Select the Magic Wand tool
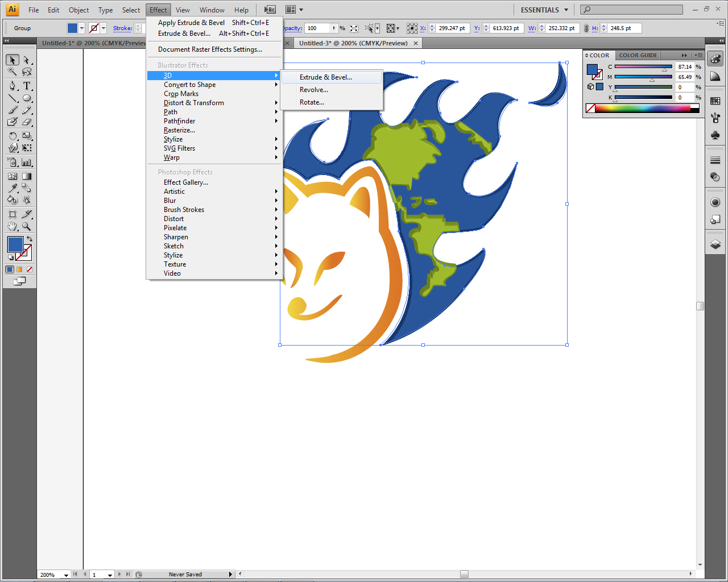 (11, 72)
